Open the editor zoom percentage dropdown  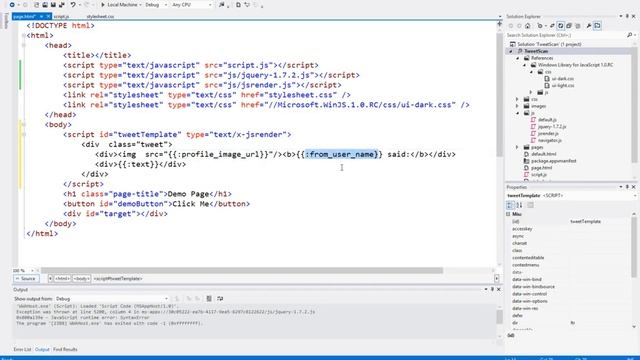tap(32, 271)
